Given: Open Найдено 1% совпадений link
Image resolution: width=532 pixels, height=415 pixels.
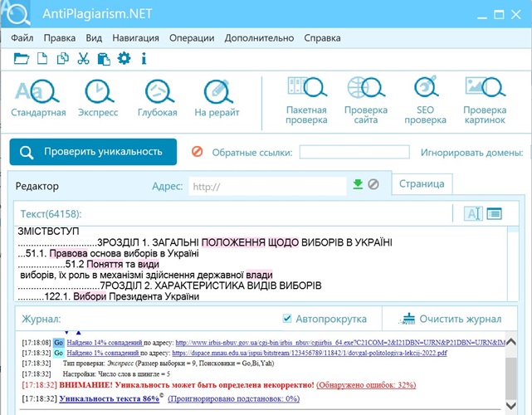Looking at the screenshot, I should tap(103, 353).
